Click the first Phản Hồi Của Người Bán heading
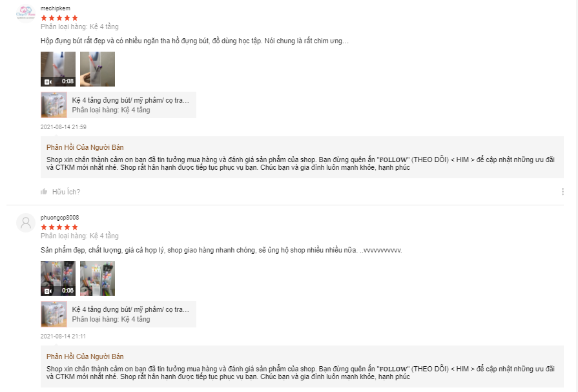 [85, 147]
